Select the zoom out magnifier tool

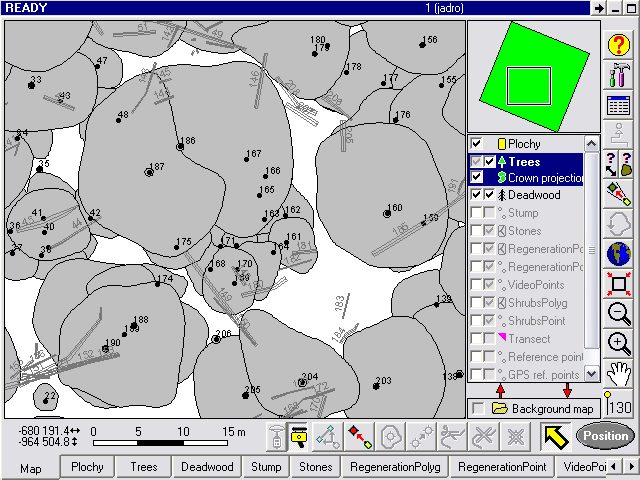tap(619, 314)
